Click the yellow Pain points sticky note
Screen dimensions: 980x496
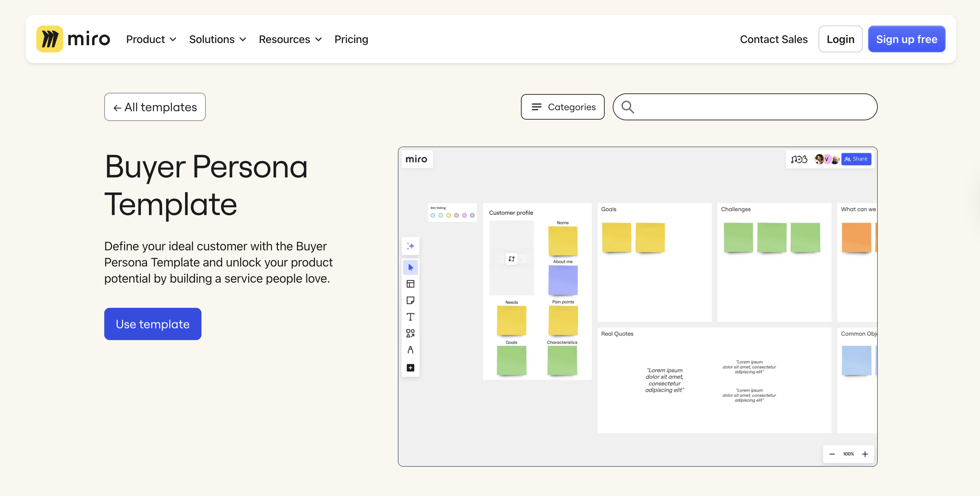pos(563,320)
